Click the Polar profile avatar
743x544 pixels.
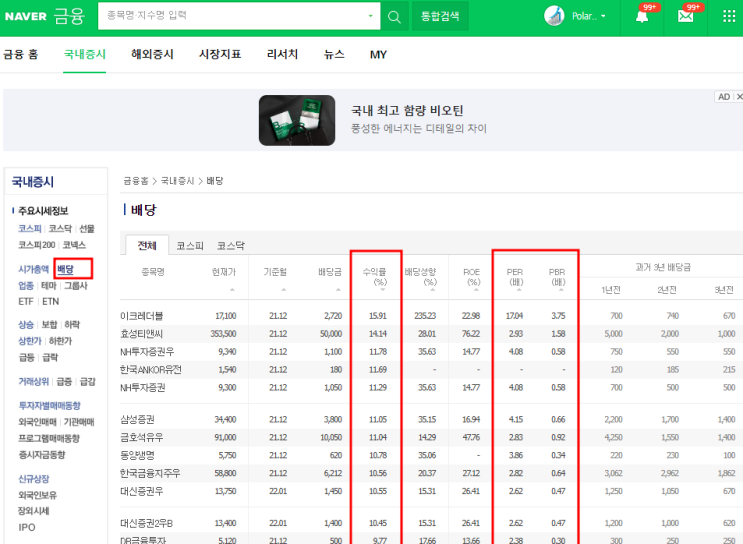(x=554, y=16)
